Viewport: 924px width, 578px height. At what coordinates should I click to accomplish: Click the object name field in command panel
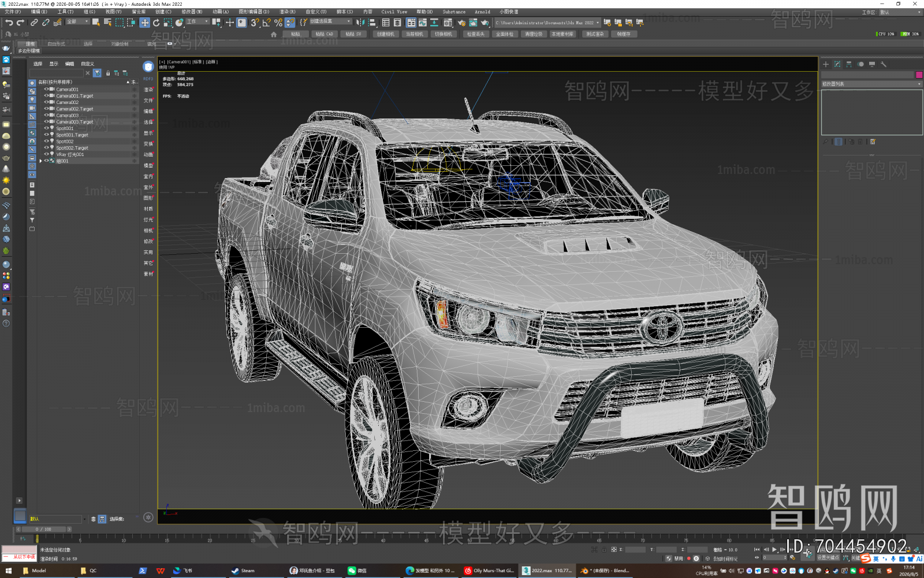point(868,75)
